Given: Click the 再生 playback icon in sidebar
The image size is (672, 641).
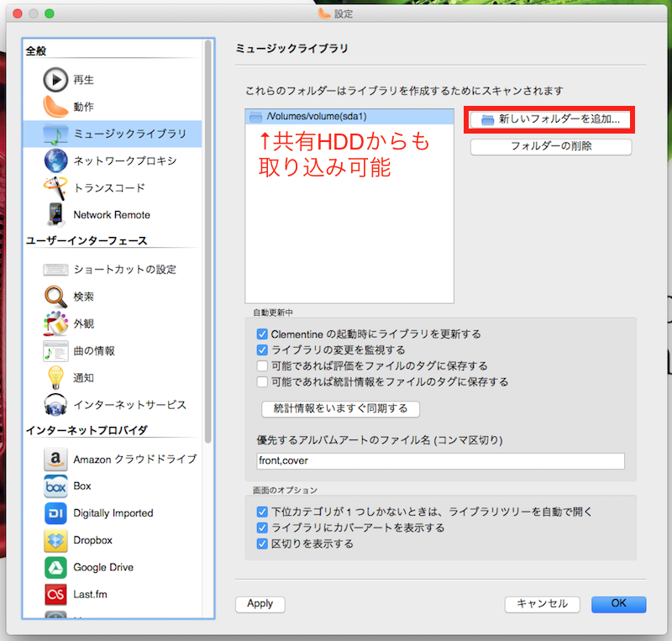Looking at the screenshot, I should pos(55,80).
